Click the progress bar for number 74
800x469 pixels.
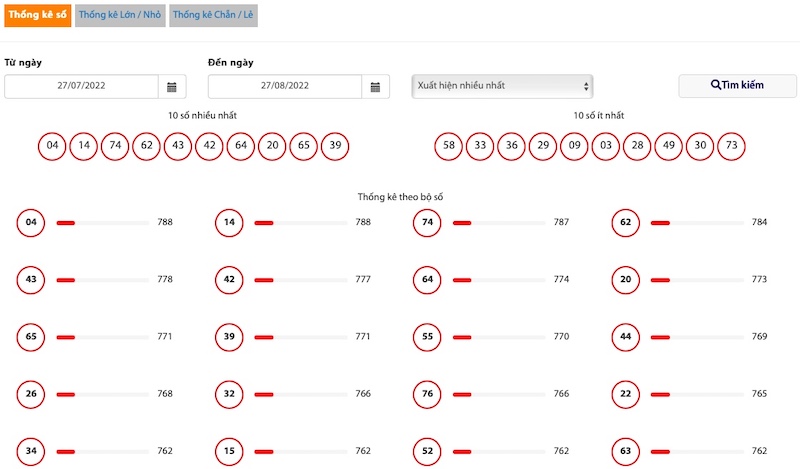click(499, 223)
